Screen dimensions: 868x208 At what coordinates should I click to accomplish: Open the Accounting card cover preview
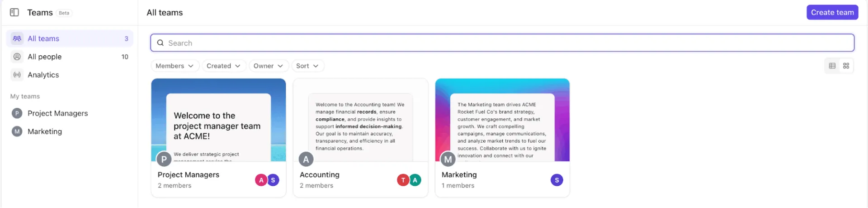pyautogui.click(x=360, y=120)
